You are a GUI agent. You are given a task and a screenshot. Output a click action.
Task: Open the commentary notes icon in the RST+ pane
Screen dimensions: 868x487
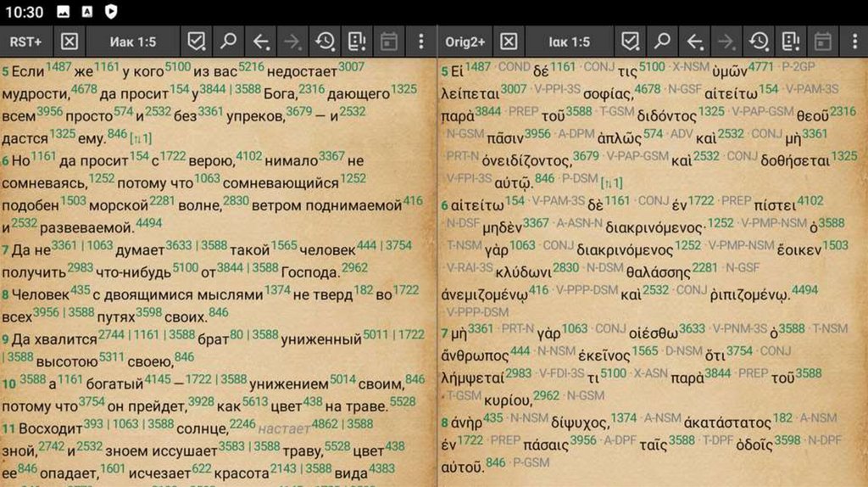coord(357,41)
